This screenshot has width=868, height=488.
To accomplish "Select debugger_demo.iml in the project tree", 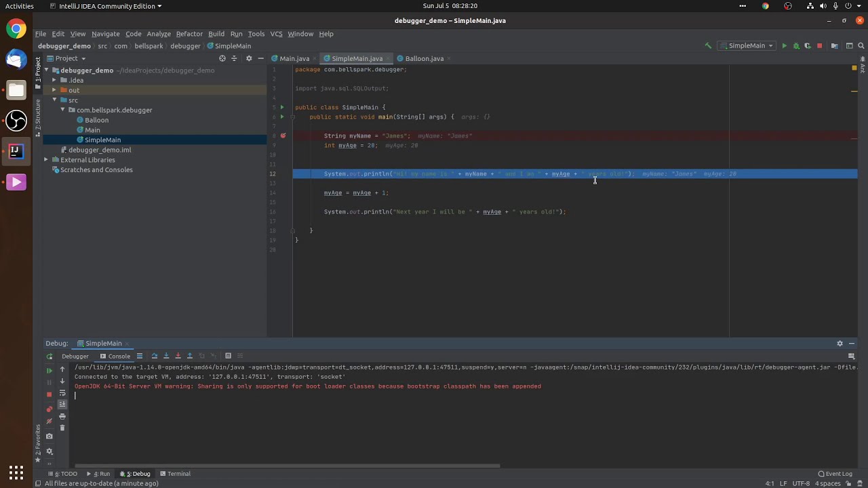I will [x=100, y=150].
